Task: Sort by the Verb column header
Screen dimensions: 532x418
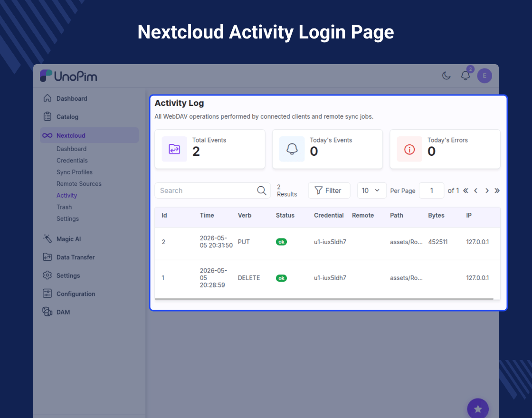Action: pos(245,216)
